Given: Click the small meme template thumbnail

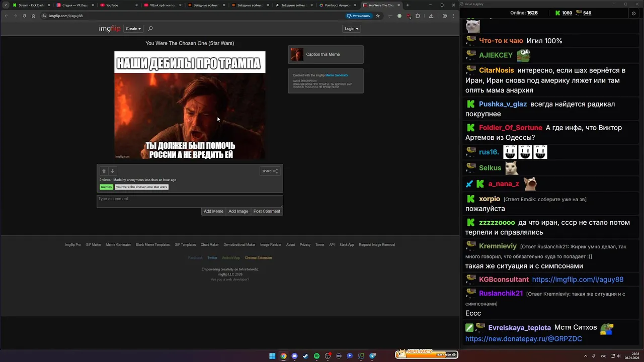Looking at the screenshot, I should [297, 54].
